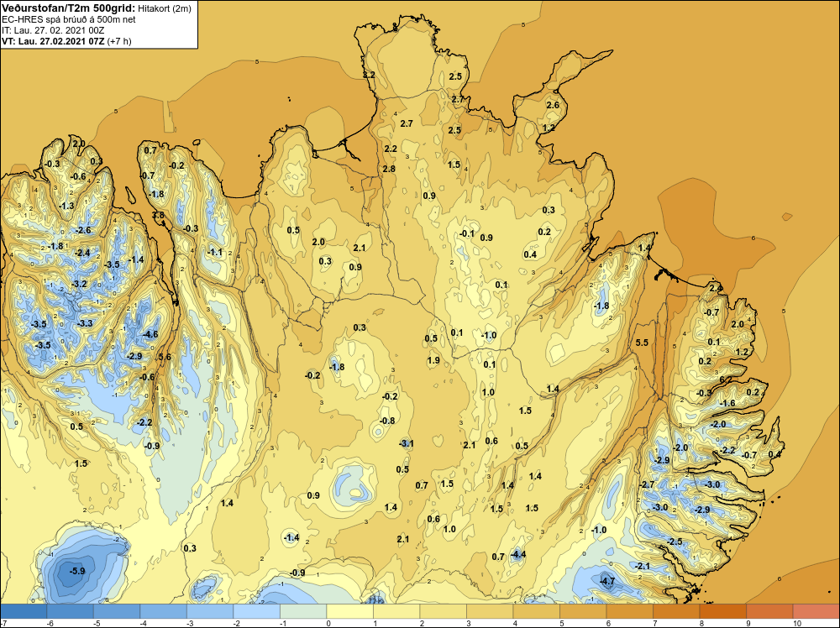
Task: Click the legend color band between -1 and 0
Action: click(x=303, y=611)
